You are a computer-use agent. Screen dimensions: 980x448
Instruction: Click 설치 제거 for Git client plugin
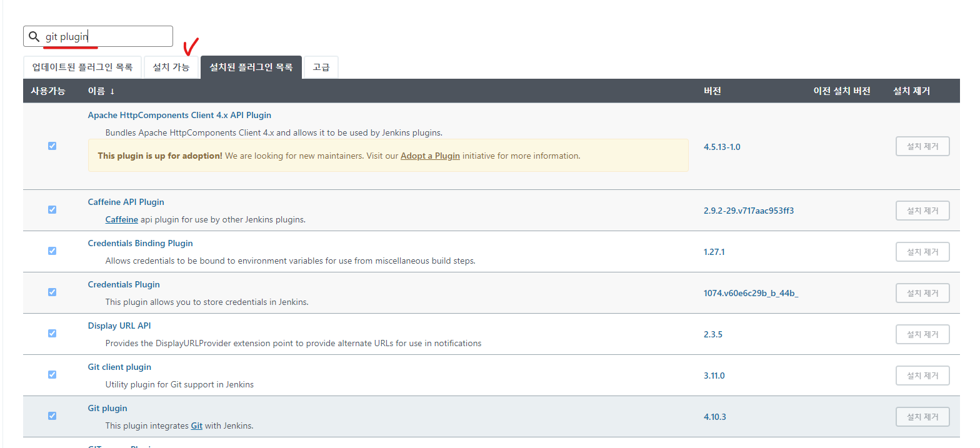pyautogui.click(x=922, y=376)
